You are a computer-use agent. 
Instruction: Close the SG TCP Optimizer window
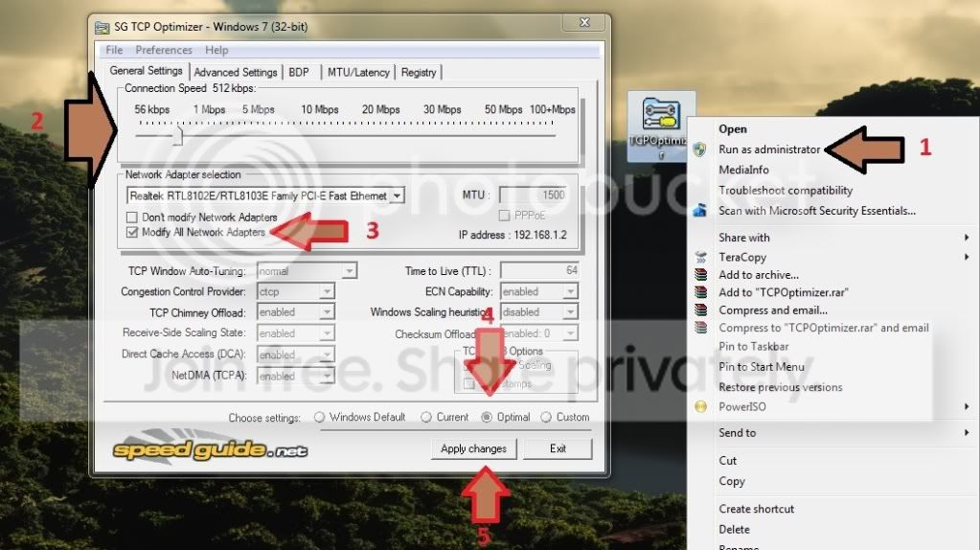point(584,22)
